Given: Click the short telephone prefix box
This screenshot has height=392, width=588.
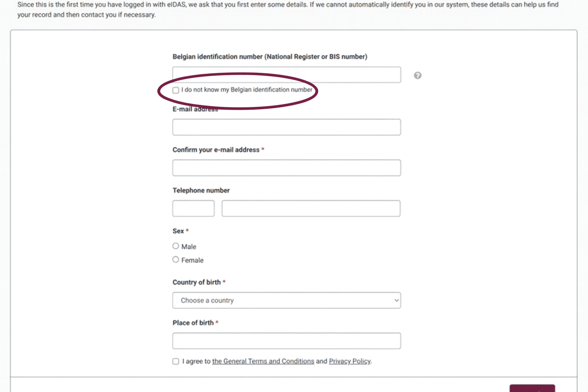Looking at the screenshot, I should click(193, 208).
